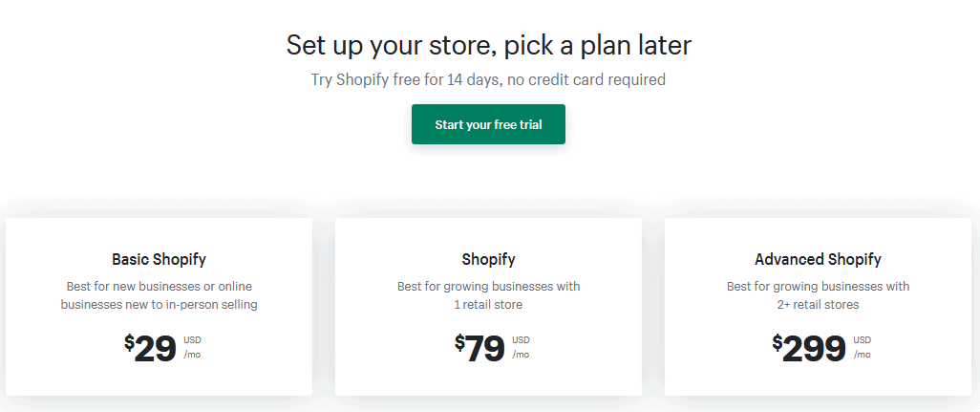Click the 14-day free trial subtitle text
Screen dimensions: 980x412
(488, 79)
